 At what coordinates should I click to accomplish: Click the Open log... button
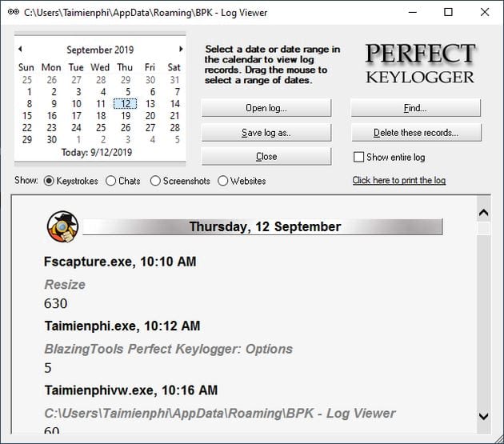(266, 108)
